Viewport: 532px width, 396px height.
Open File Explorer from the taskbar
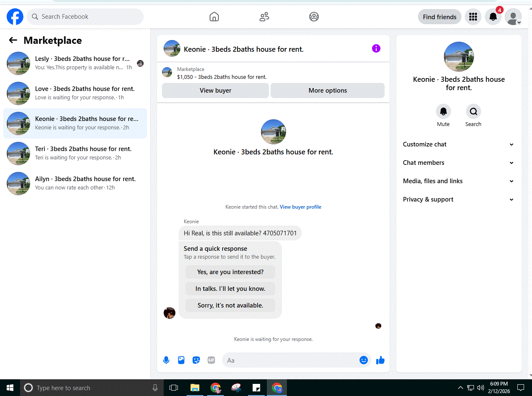pyautogui.click(x=195, y=388)
